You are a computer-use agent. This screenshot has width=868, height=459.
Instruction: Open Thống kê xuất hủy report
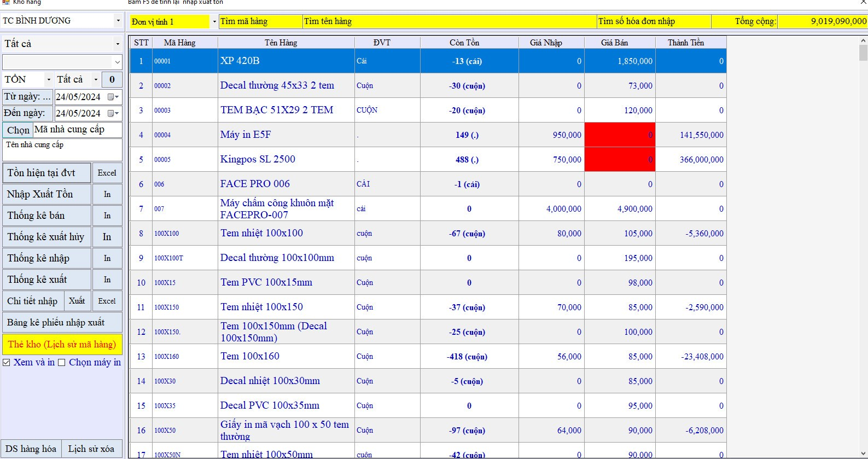coord(46,237)
